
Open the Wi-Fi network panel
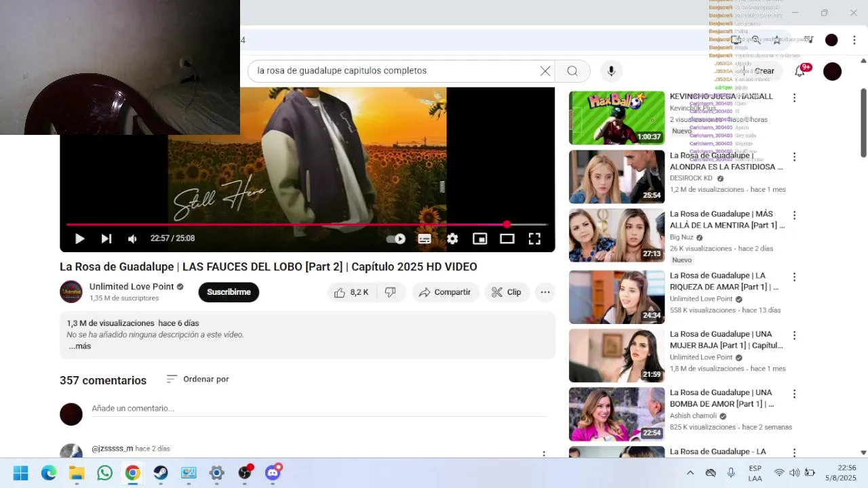(x=779, y=472)
